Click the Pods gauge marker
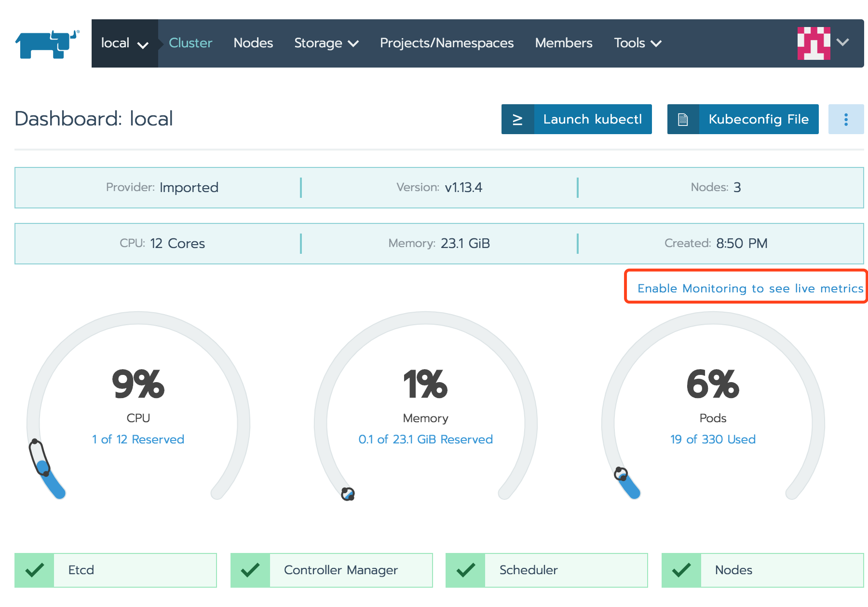The image size is (868, 607). click(x=621, y=474)
